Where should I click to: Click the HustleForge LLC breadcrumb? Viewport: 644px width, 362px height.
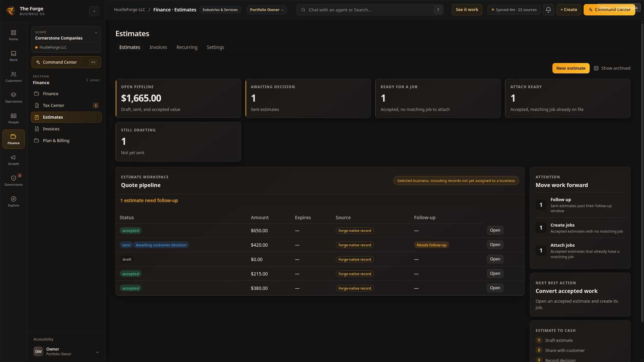click(129, 10)
